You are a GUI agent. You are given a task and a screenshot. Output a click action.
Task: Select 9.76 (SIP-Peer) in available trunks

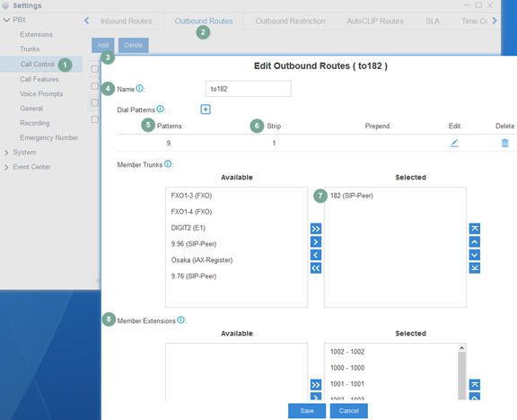(194, 276)
